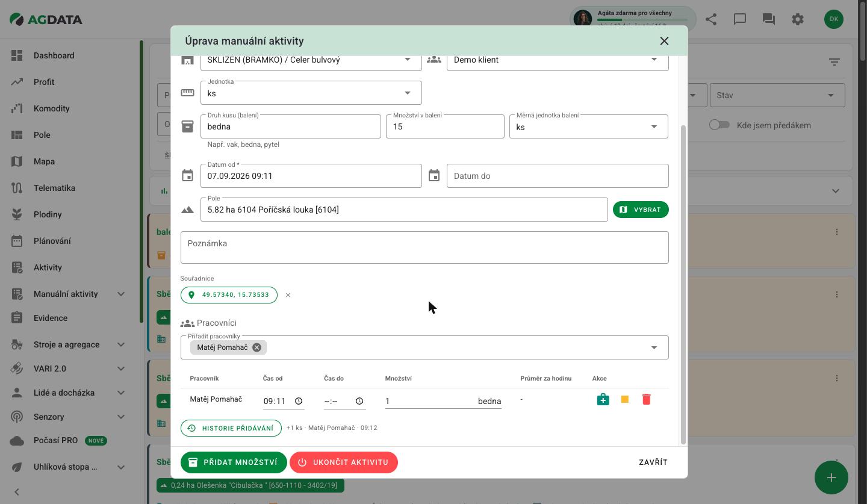Toggle Kde jsem předákem switch
Viewport: 867px width, 504px height.
(x=719, y=125)
